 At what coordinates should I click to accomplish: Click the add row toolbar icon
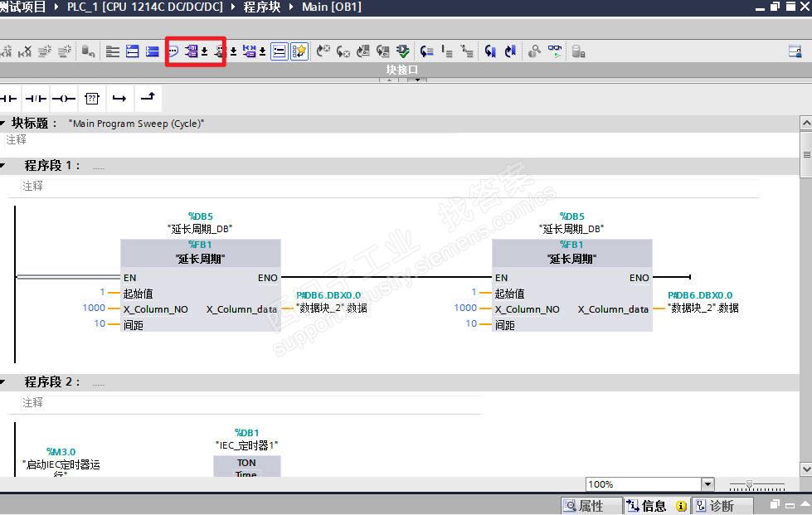64,51
